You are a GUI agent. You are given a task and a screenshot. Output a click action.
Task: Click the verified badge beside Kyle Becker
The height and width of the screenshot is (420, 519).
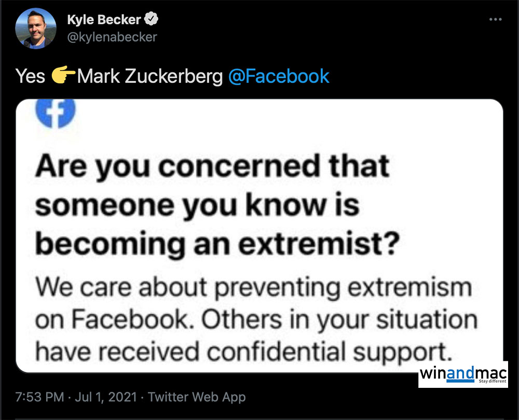[152, 20]
